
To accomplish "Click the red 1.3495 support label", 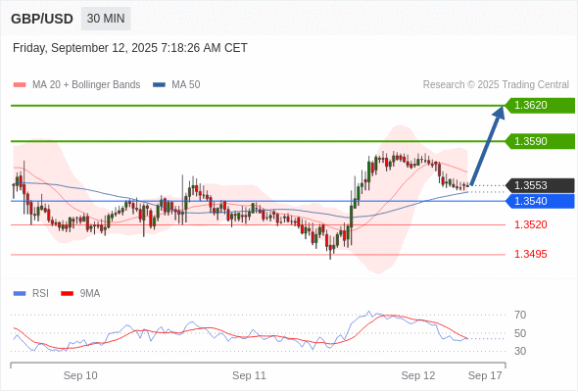I will pos(530,254).
